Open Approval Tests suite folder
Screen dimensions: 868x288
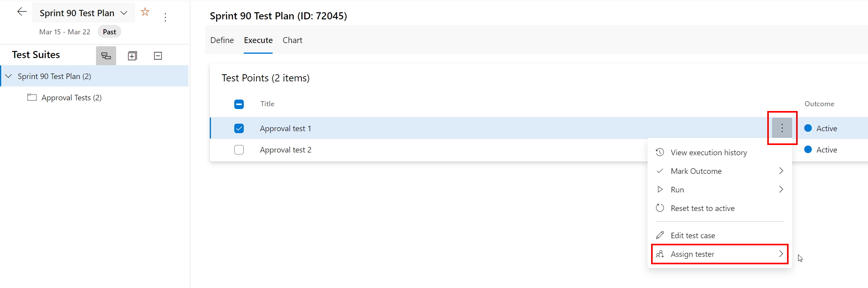[71, 98]
